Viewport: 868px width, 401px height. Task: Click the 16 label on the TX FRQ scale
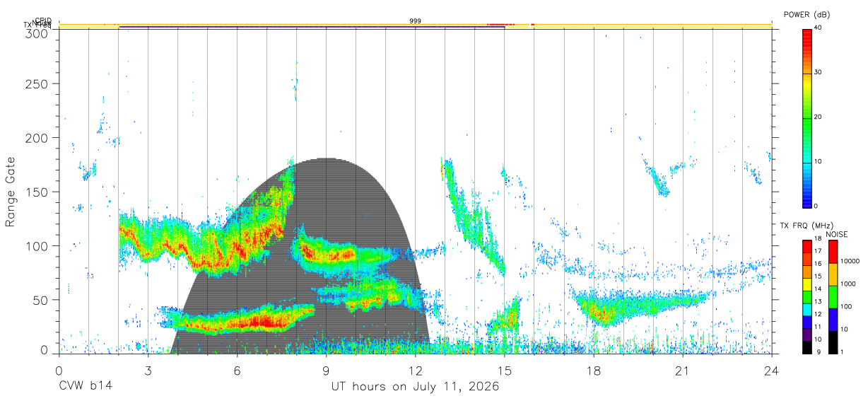pyautogui.click(x=818, y=264)
